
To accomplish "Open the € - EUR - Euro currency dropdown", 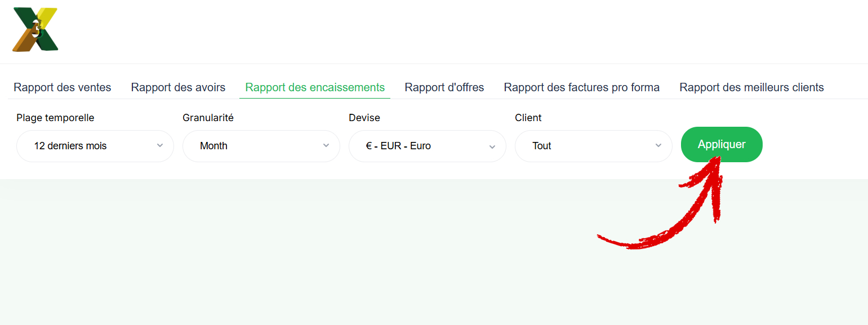I will tap(428, 146).
